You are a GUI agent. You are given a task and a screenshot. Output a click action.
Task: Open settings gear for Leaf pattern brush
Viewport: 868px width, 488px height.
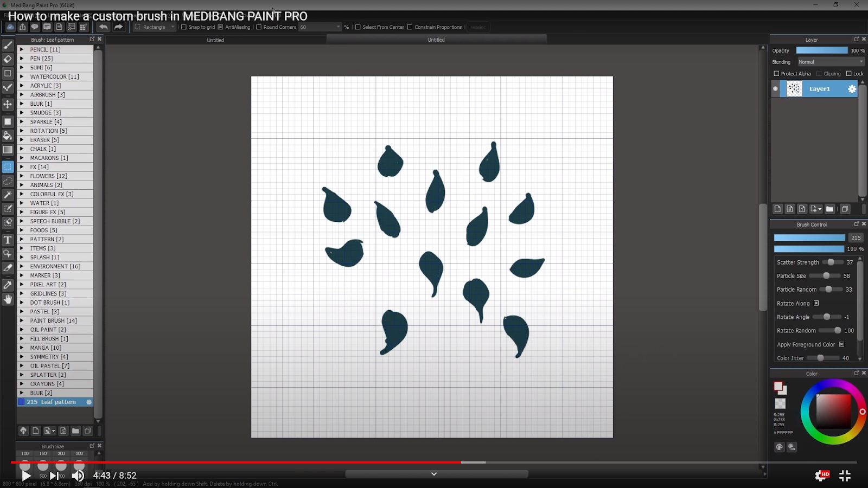pos(89,402)
